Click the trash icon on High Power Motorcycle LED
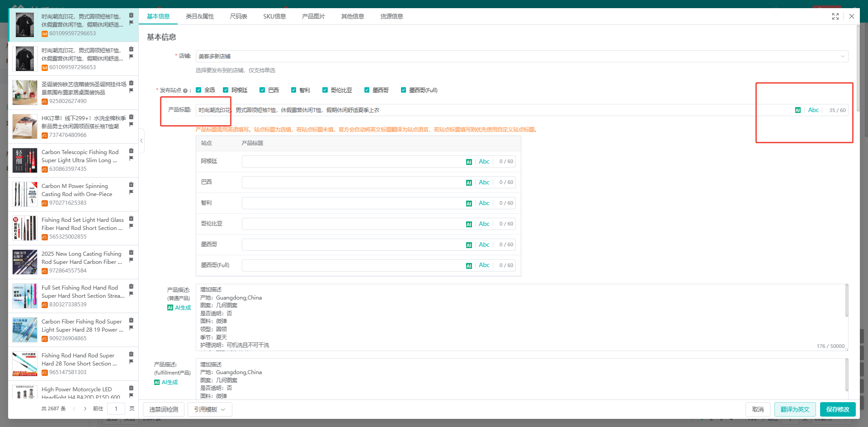Screen dimensions: 868x427 pyautogui.click(x=131, y=388)
